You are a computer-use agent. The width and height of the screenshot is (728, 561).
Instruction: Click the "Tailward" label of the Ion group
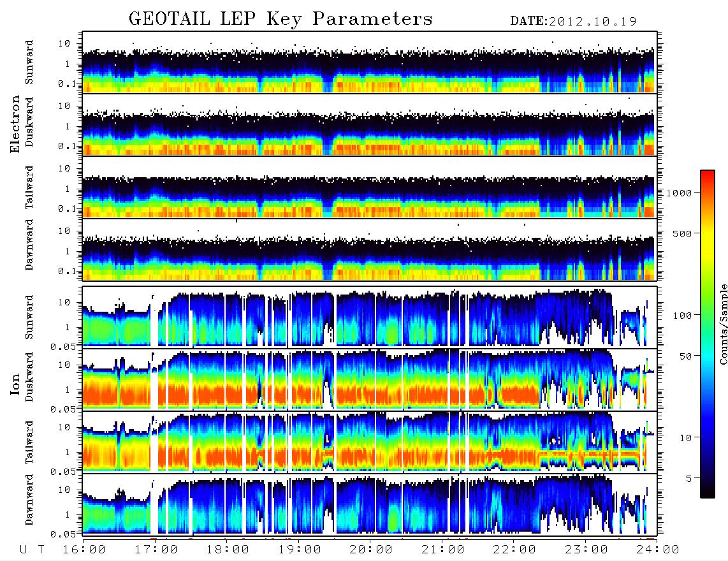[x=29, y=442]
